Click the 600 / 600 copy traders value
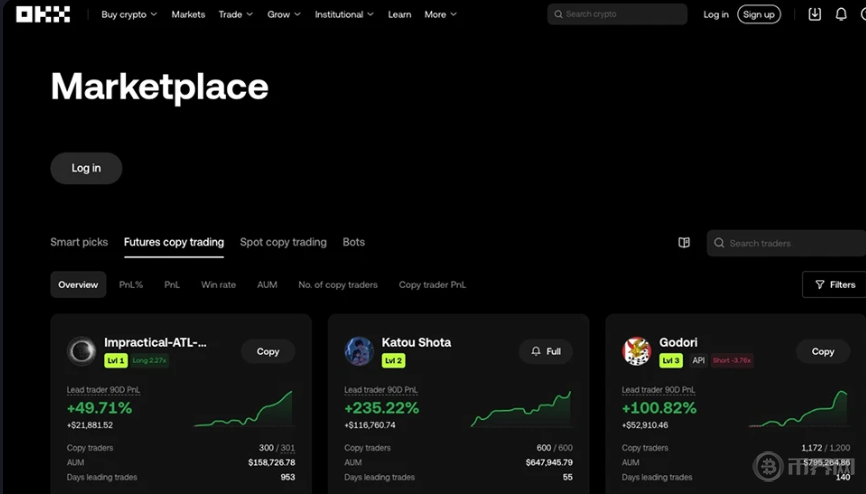Image resolution: width=866 pixels, height=494 pixels. click(x=555, y=448)
